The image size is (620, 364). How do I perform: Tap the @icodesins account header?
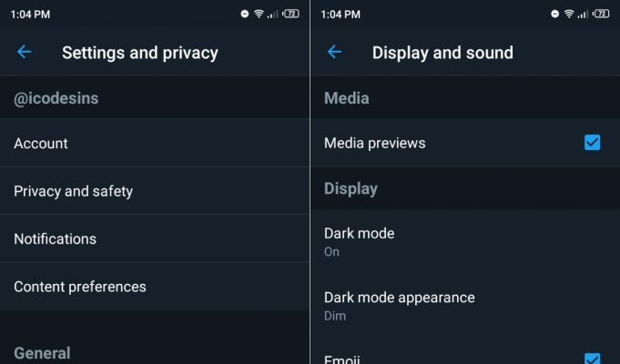pos(56,98)
